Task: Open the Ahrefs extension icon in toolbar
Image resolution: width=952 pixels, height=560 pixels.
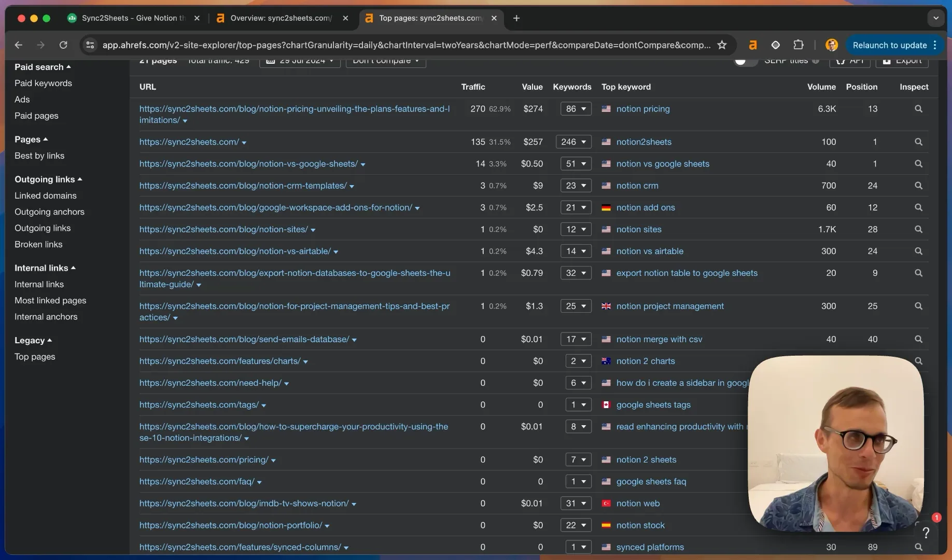Action: pos(753,45)
